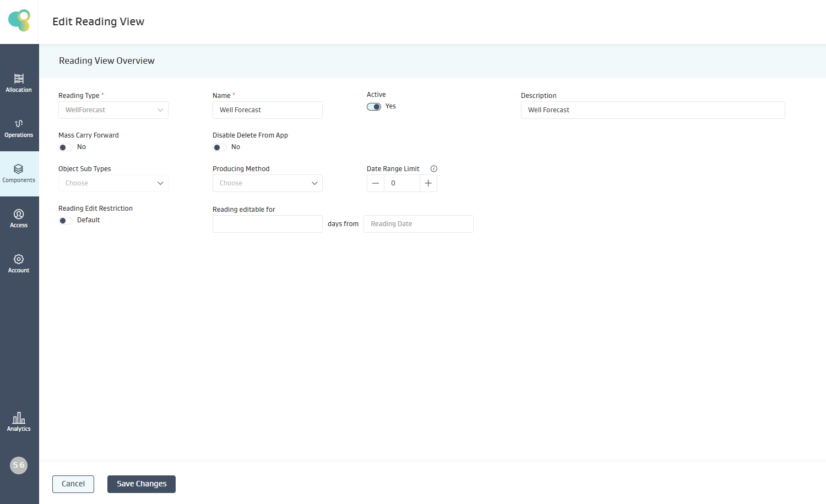This screenshot has width=826, height=504.
Task: Expand the Object Sub Types dropdown
Action: [113, 183]
